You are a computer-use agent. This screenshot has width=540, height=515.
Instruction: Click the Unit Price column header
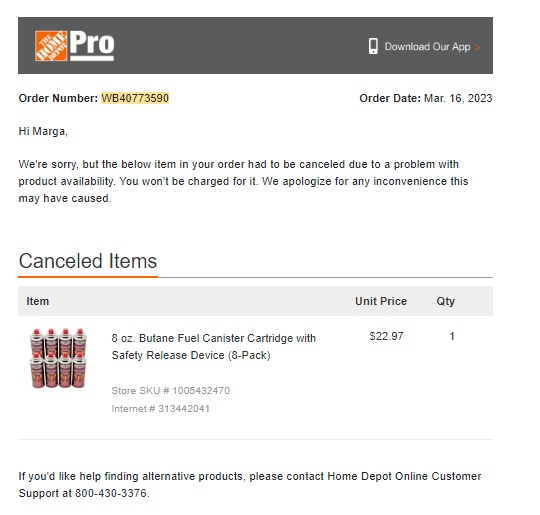[x=381, y=301]
